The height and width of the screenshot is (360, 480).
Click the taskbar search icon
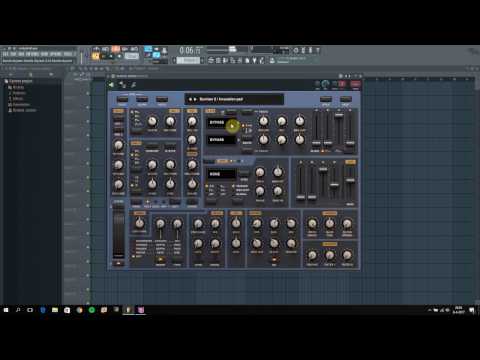(x=18, y=310)
